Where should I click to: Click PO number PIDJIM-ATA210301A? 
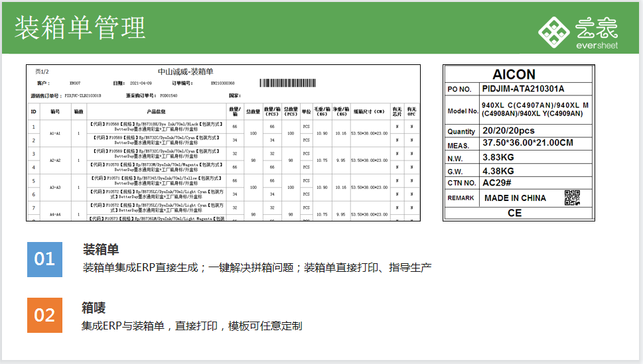coord(524,89)
